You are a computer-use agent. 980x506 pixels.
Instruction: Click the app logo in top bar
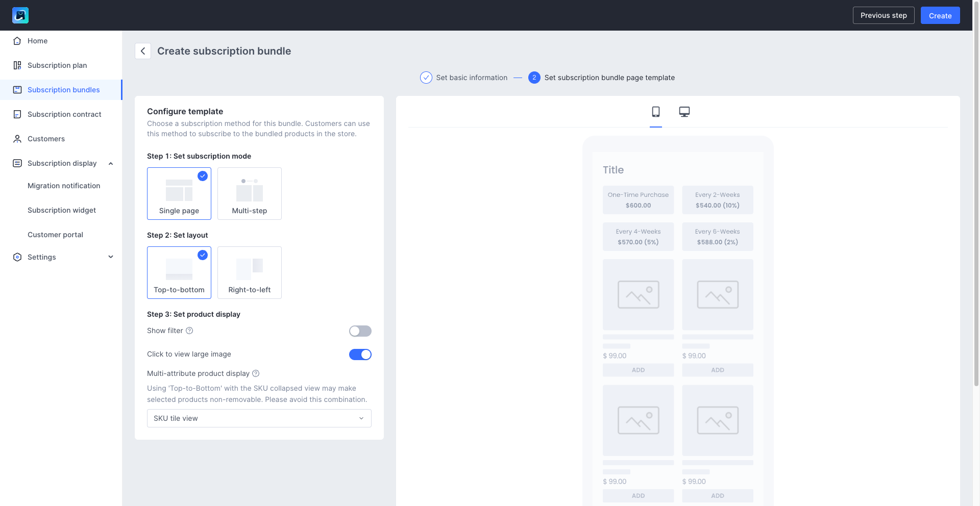point(20,15)
